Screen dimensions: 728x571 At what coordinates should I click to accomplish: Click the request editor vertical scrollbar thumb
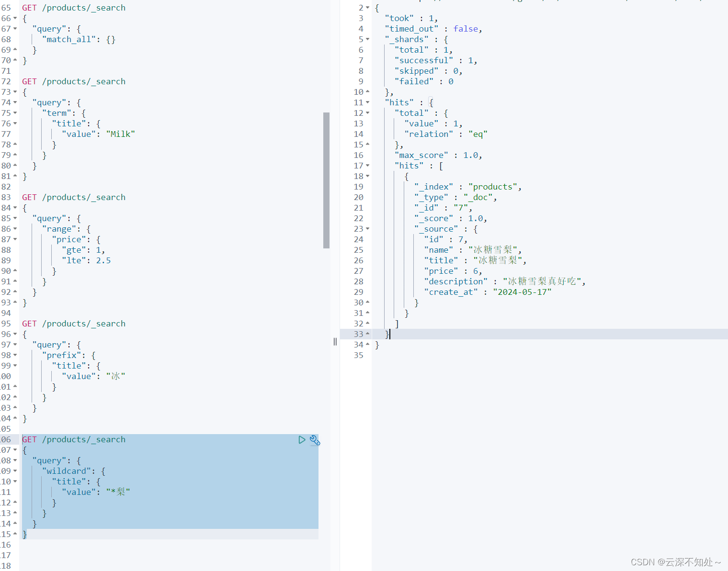326,180
